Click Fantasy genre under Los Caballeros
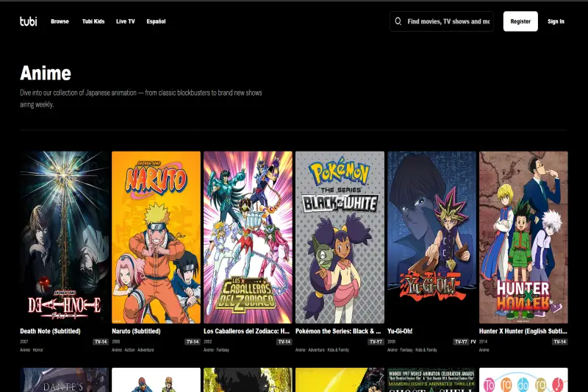The width and height of the screenshot is (588, 392). click(223, 350)
